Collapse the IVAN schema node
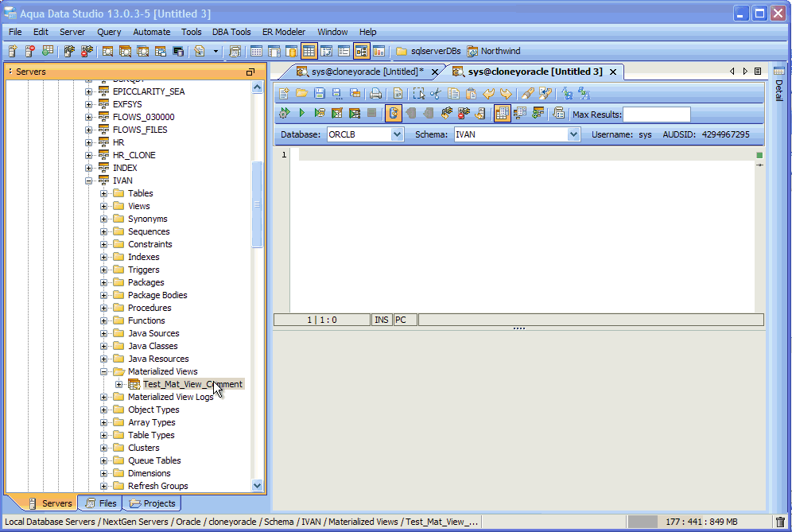The width and height of the screenshot is (792, 532). (x=89, y=181)
